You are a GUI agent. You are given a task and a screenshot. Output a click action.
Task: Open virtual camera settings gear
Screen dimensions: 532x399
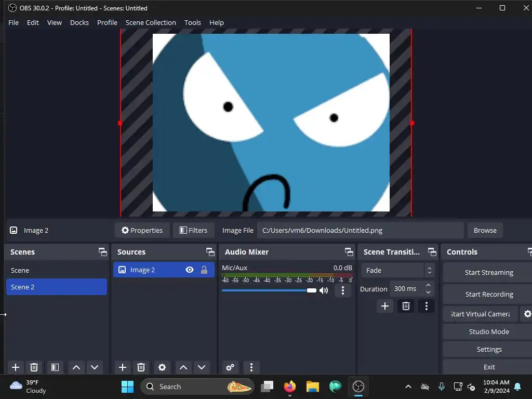527,314
